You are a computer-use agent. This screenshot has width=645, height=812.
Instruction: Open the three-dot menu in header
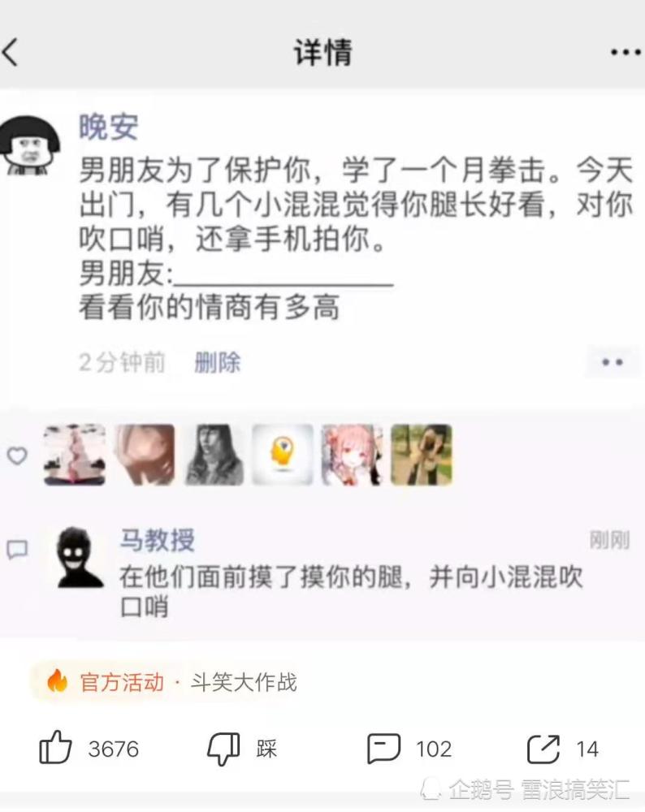[626, 52]
